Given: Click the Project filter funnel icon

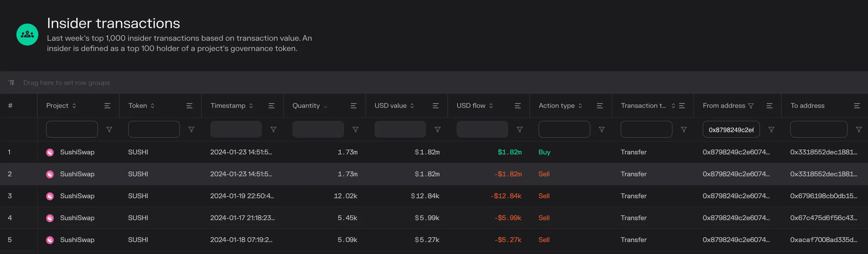Looking at the screenshot, I should [x=109, y=130].
